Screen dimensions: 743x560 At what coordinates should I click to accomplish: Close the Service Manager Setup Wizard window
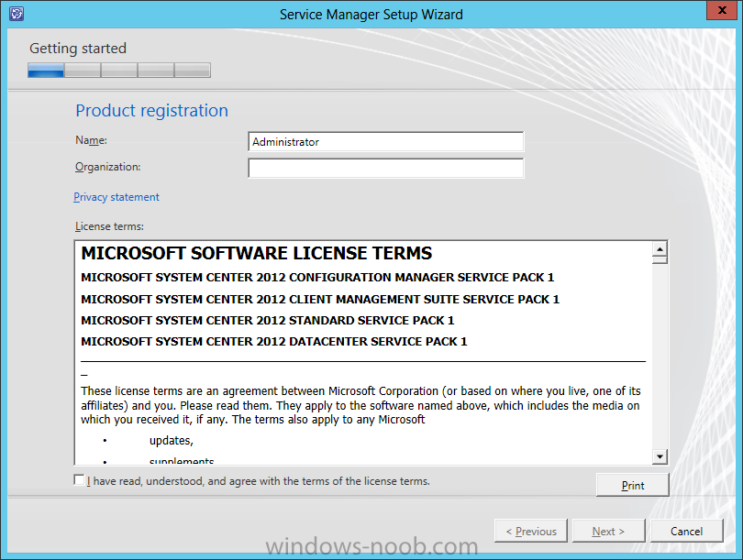pyautogui.click(x=722, y=10)
